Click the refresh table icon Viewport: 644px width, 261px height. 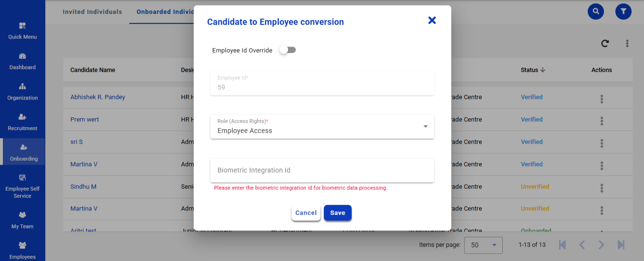pos(605,43)
